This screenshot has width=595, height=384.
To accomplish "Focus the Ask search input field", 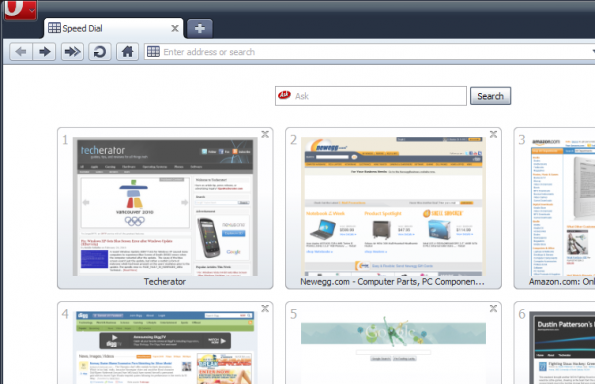I will [x=371, y=96].
